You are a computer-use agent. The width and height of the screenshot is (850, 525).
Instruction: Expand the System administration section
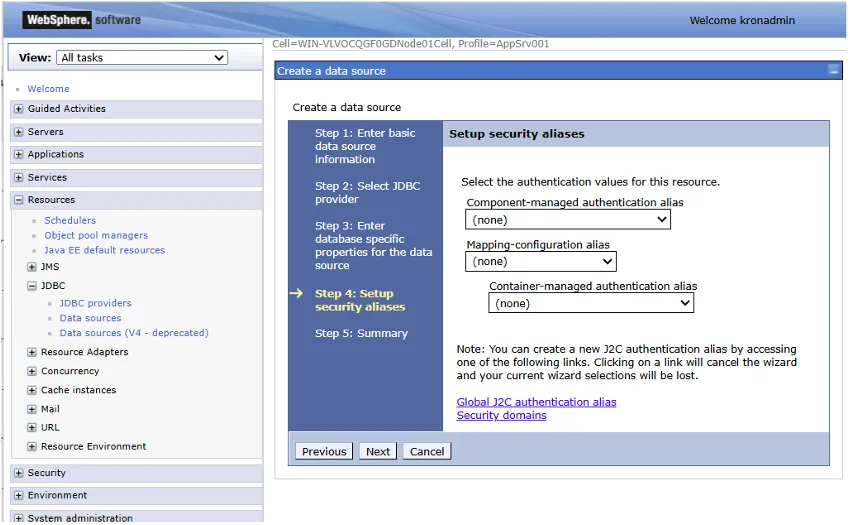pos(18,518)
